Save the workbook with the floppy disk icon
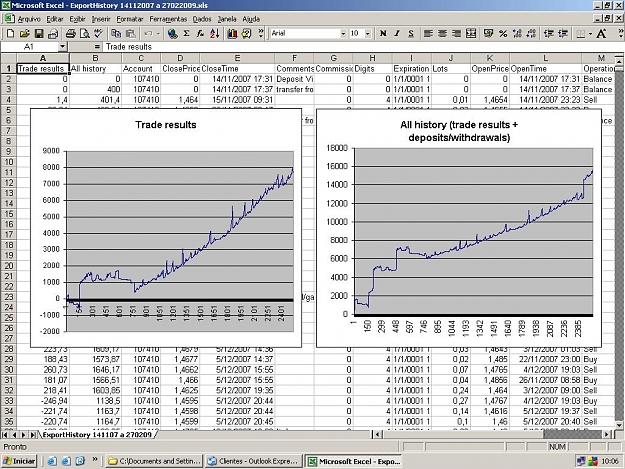The width and height of the screenshot is (625, 469). (x=39, y=33)
